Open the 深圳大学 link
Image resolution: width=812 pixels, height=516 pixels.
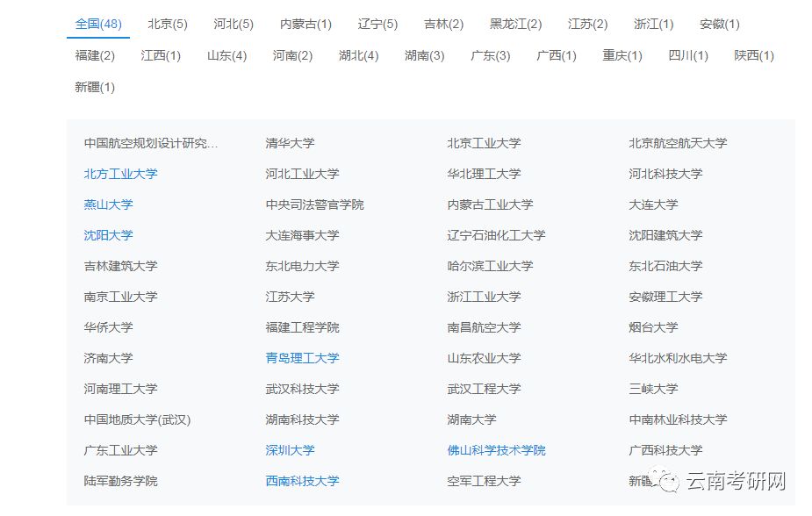290,450
